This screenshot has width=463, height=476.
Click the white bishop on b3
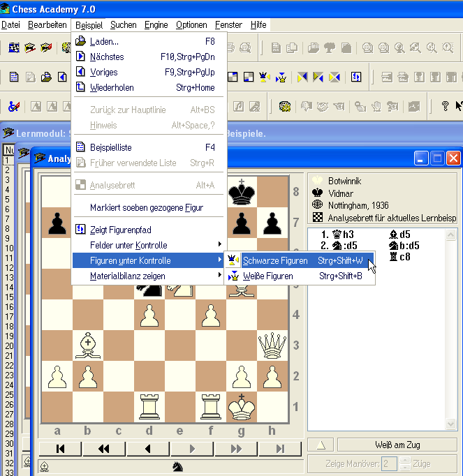point(87,345)
